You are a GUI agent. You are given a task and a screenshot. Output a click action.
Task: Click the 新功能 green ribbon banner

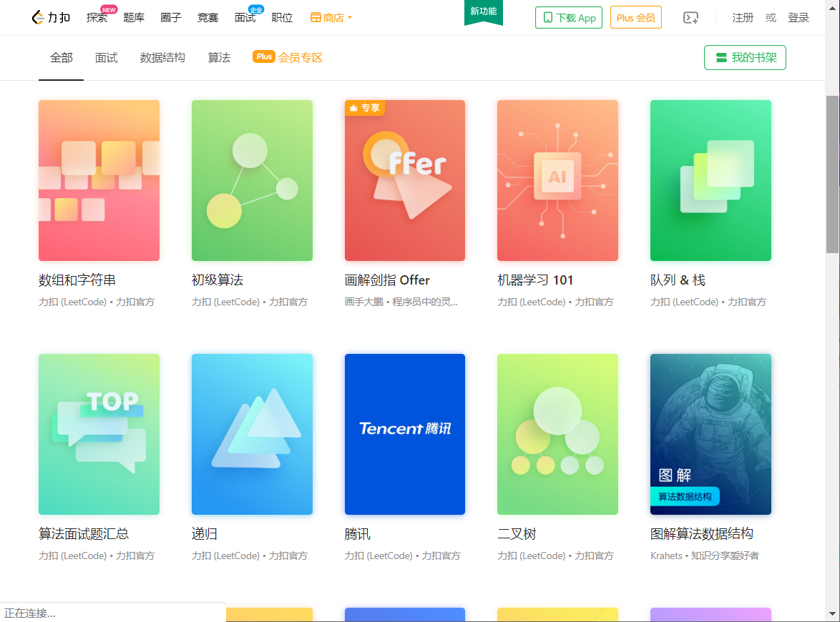(483, 12)
